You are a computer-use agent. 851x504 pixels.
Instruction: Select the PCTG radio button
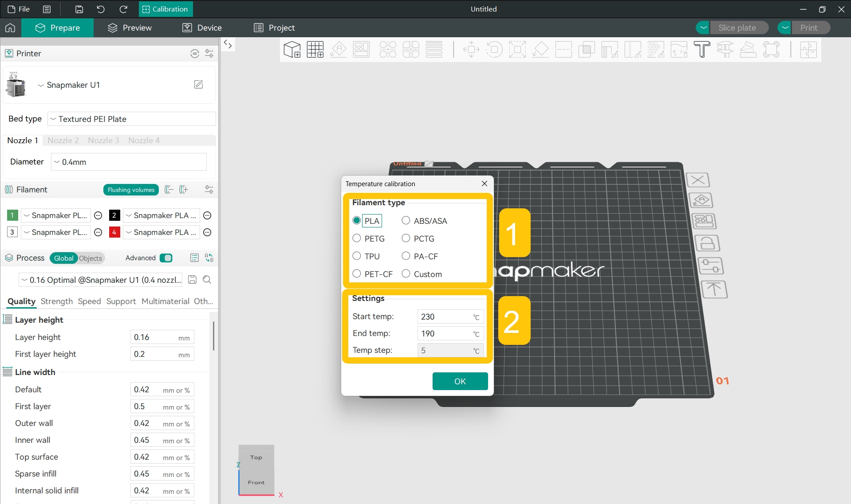(x=406, y=238)
